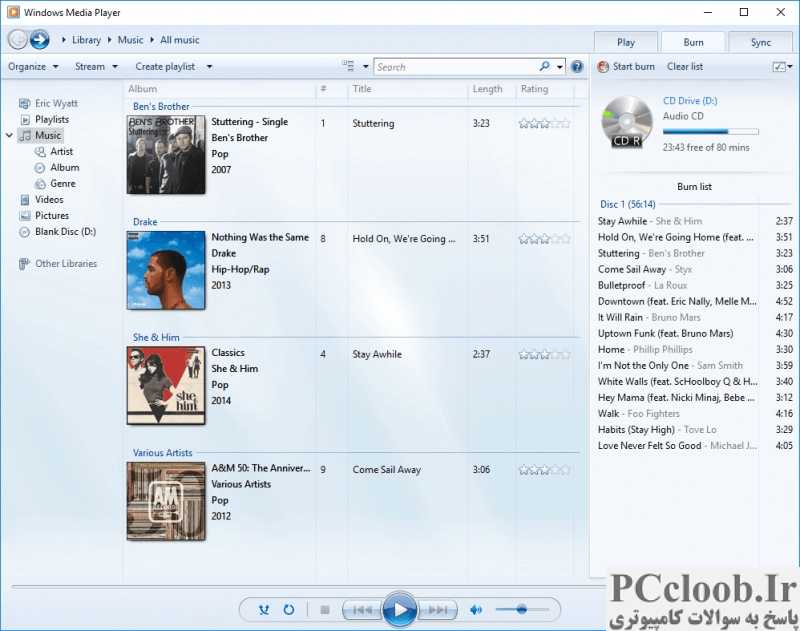
Task: Switch to the Burn tab
Action: (693, 42)
